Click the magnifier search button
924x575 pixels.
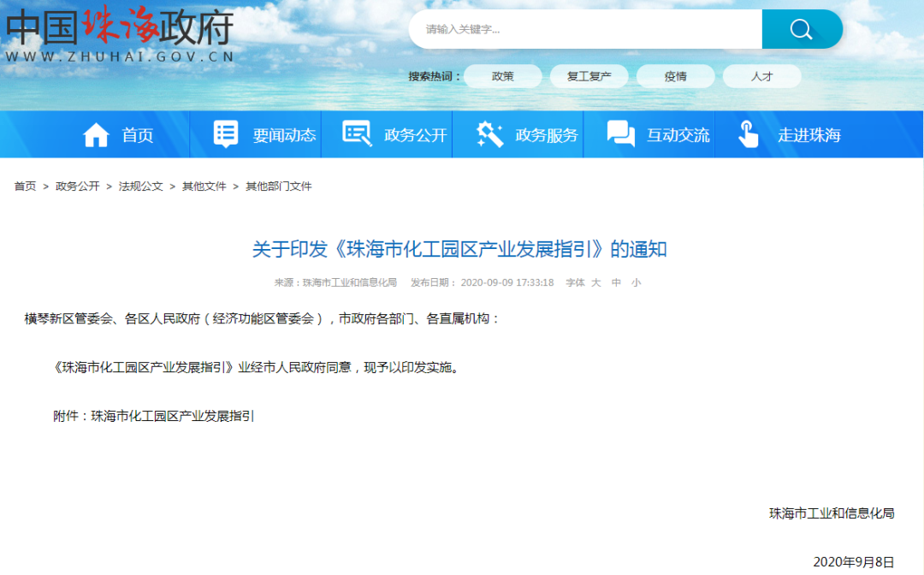[802, 29]
